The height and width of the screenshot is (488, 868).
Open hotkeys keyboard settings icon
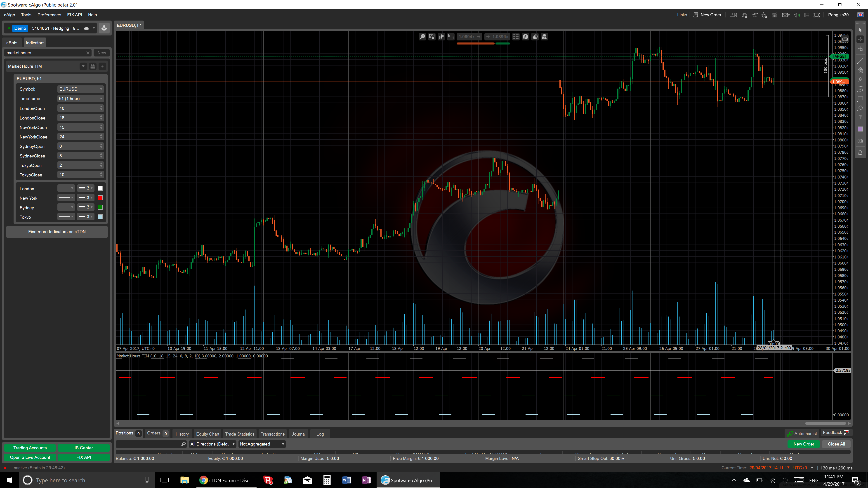point(775,15)
